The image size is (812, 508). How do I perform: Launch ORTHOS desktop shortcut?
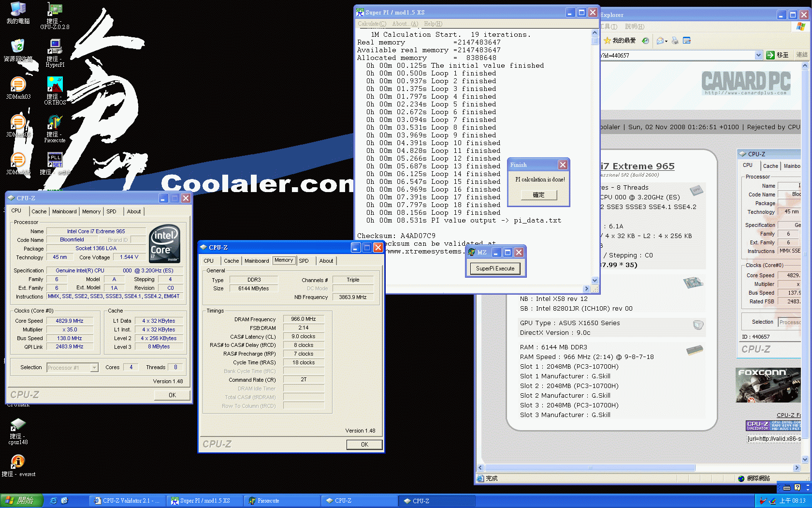click(55, 91)
